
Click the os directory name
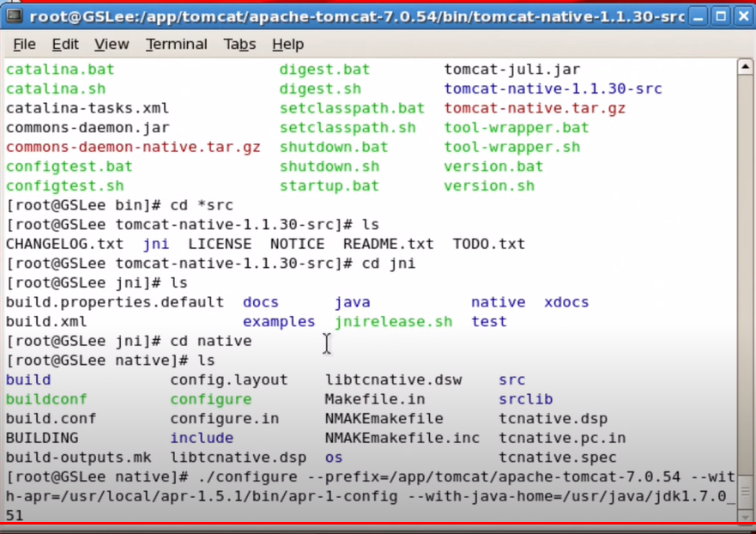coord(334,458)
